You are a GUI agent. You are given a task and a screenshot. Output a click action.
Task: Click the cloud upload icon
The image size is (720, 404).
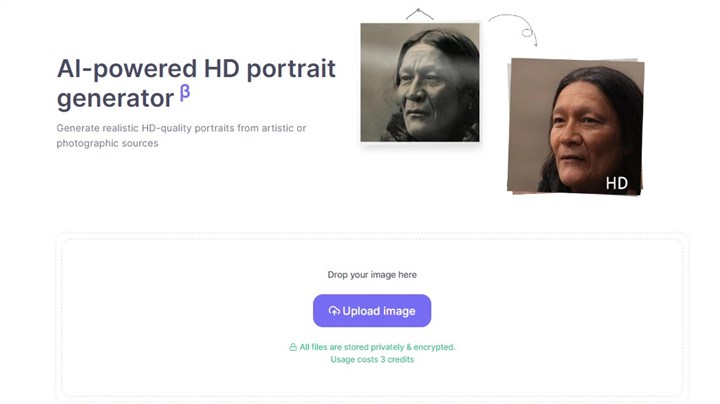[x=334, y=311]
